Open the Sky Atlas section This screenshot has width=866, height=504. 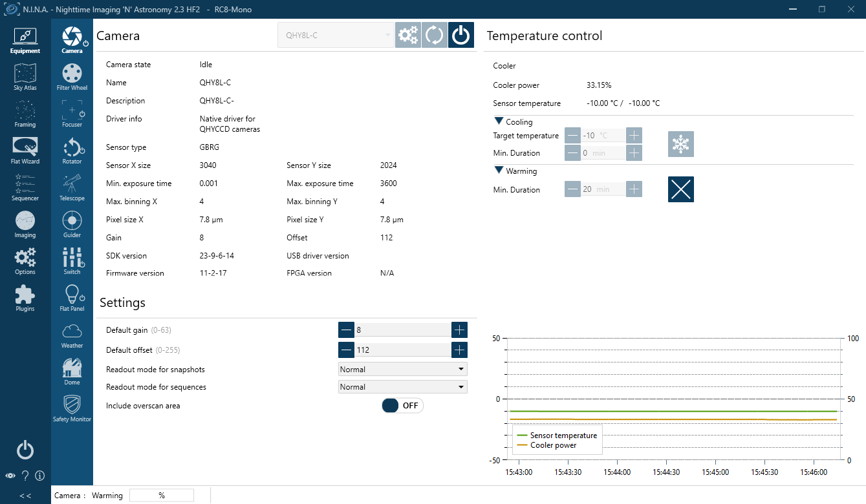click(x=25, y=77)
